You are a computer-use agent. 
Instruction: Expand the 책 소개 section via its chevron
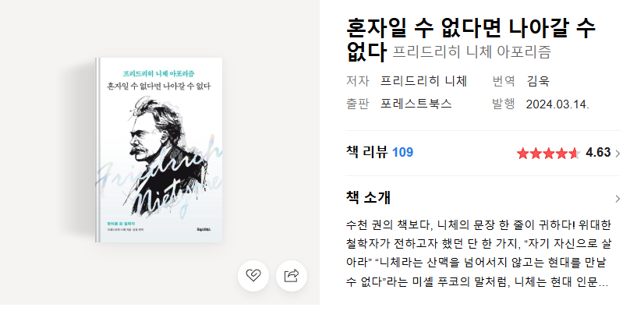click(x=617, y=199)
